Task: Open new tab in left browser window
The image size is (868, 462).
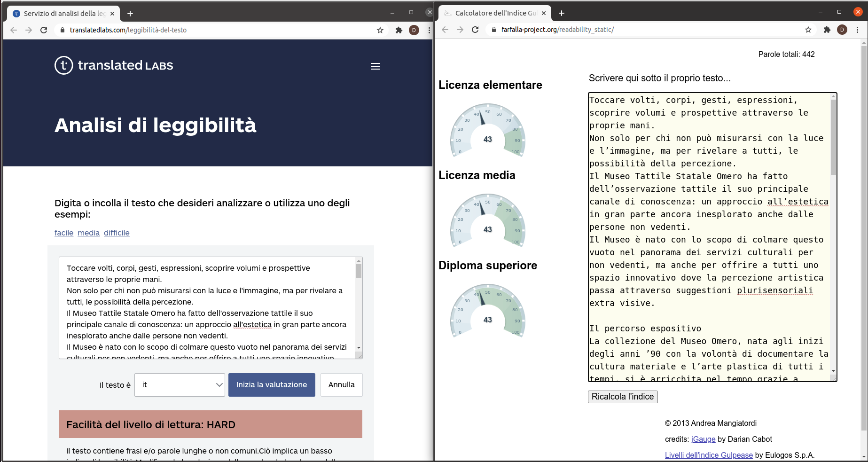Action: point(130,14)
